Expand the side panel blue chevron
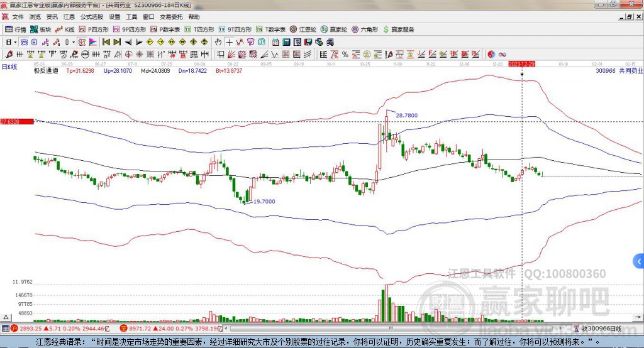644x348 pixels. [638, 261]
